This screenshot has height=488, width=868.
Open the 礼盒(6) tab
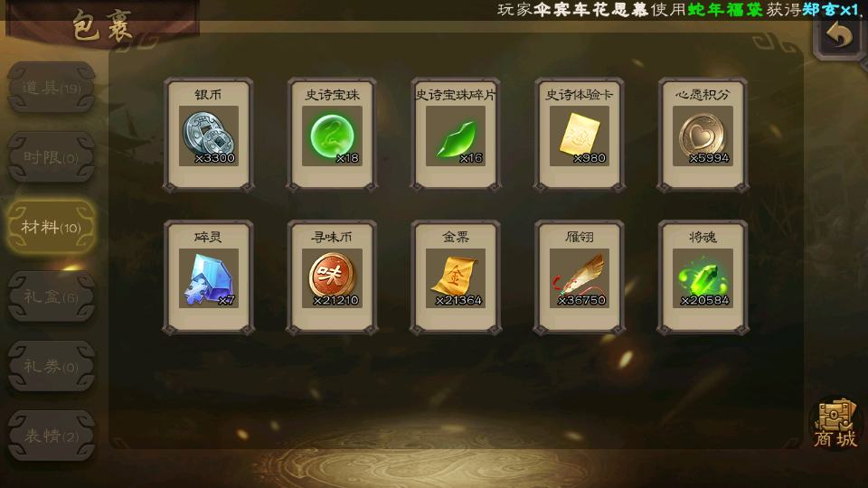51,296
